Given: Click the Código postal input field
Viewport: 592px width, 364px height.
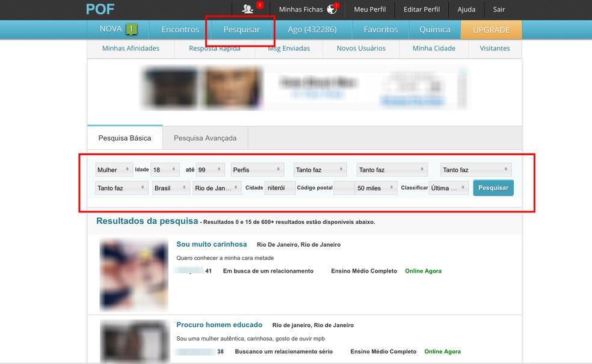Looking at the screenshot, I should (344, 188).
